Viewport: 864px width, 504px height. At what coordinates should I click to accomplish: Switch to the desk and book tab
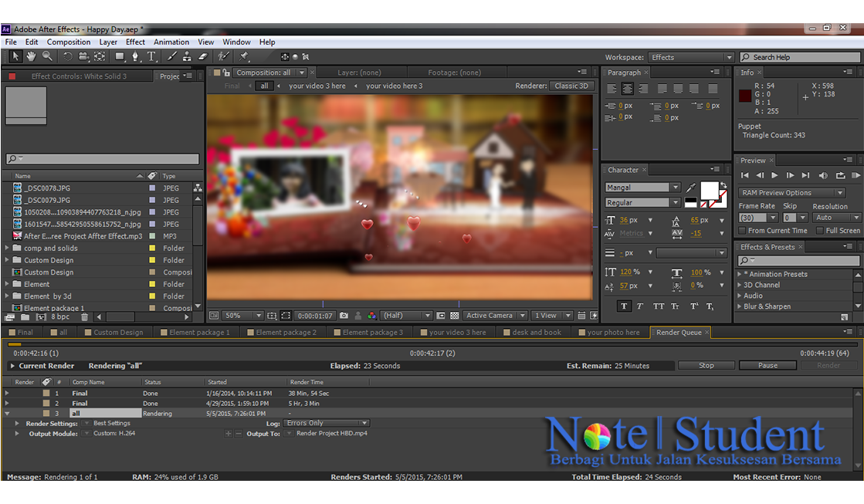532,332
